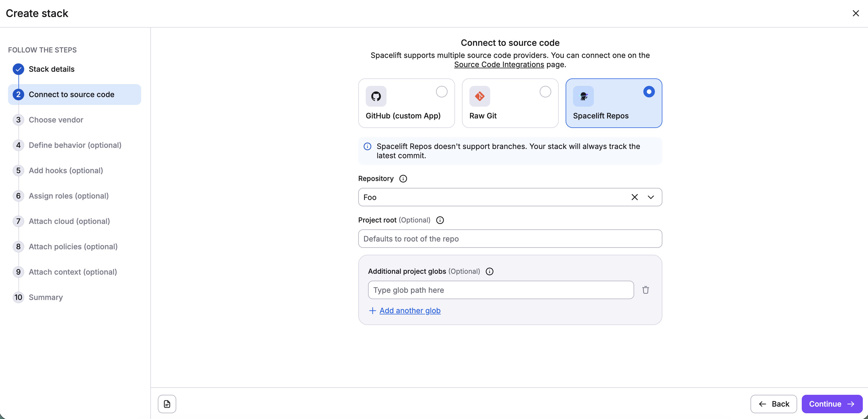Click the info icon in the branches warning banner
Screen dimensions: 868x419
coord(367,146)
